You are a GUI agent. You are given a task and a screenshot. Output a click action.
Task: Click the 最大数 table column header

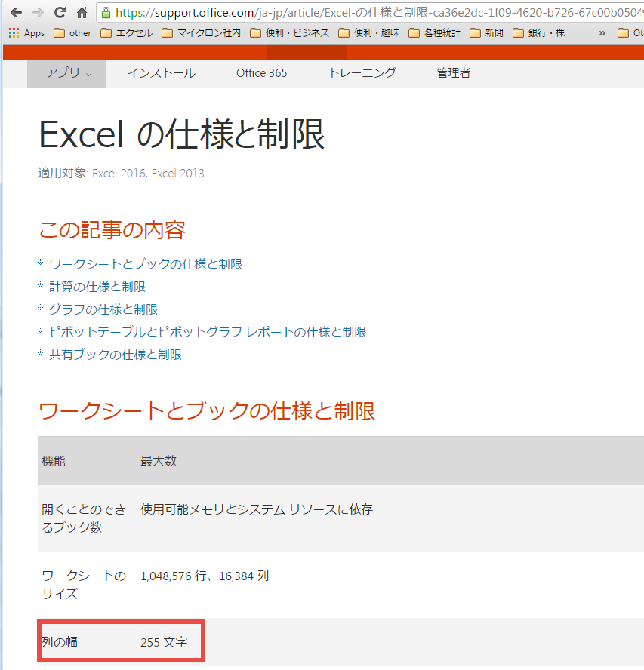pos(159,461)
